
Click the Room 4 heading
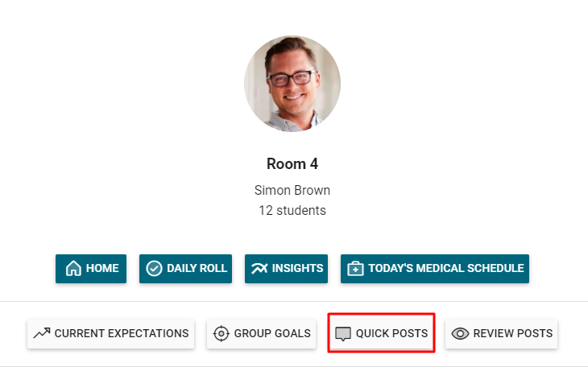pyautogui.click(x=292, y=164)
